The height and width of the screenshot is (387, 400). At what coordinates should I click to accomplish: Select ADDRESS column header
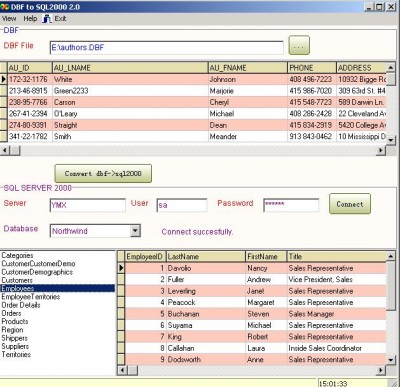(361, 68)
